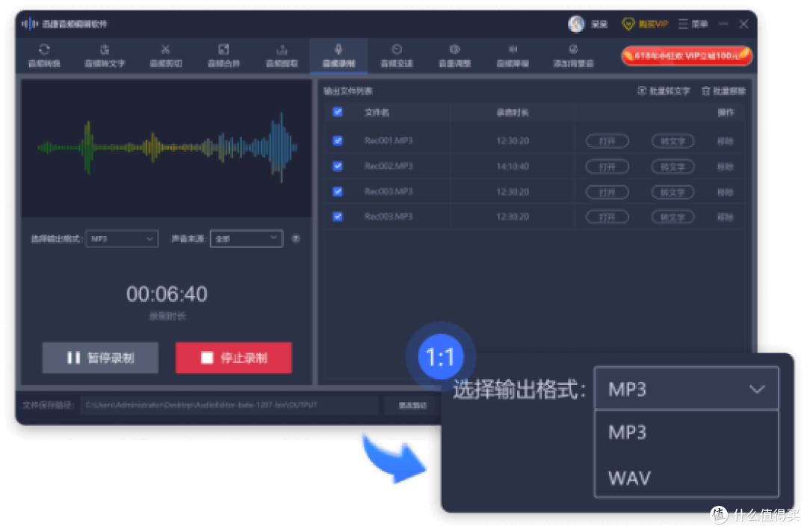Click 移除 for Rec002.MP3

725,167
